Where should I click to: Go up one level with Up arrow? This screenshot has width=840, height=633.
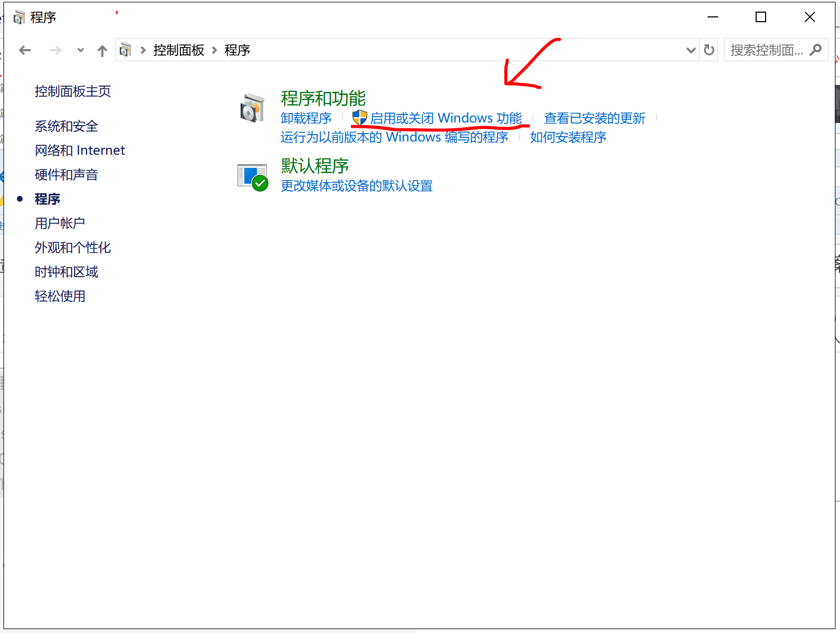pos(102,50)
